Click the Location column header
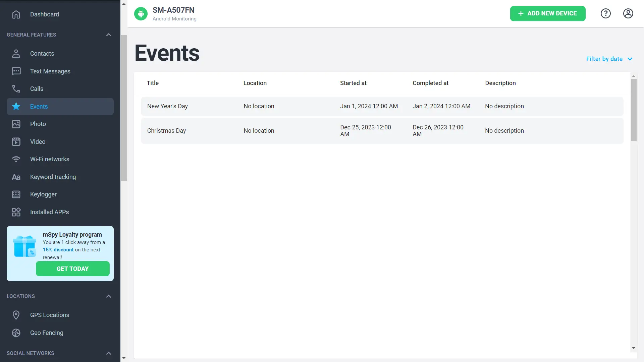The width and height of the screenshot is (644, 362). [255, 83]
